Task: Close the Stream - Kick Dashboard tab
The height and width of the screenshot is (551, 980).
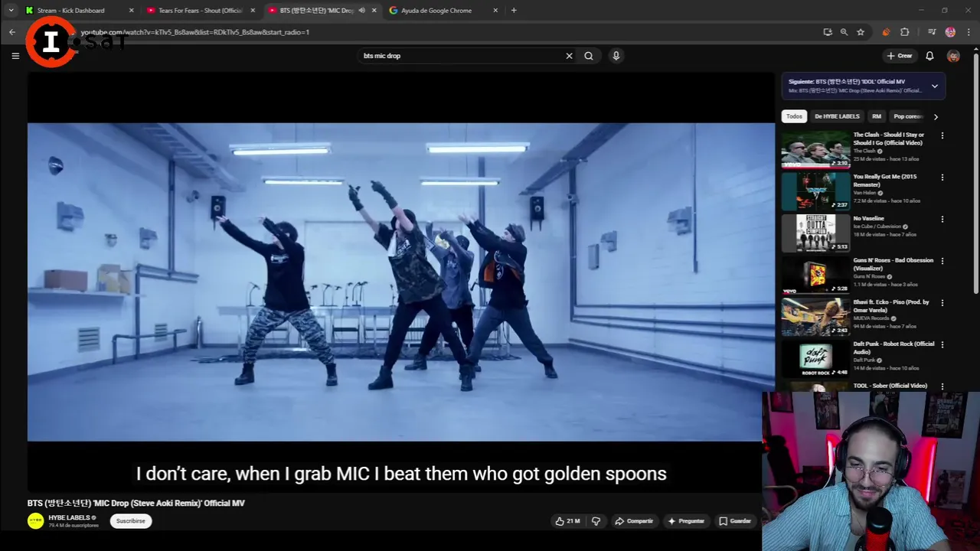Action: click(131, 11)
